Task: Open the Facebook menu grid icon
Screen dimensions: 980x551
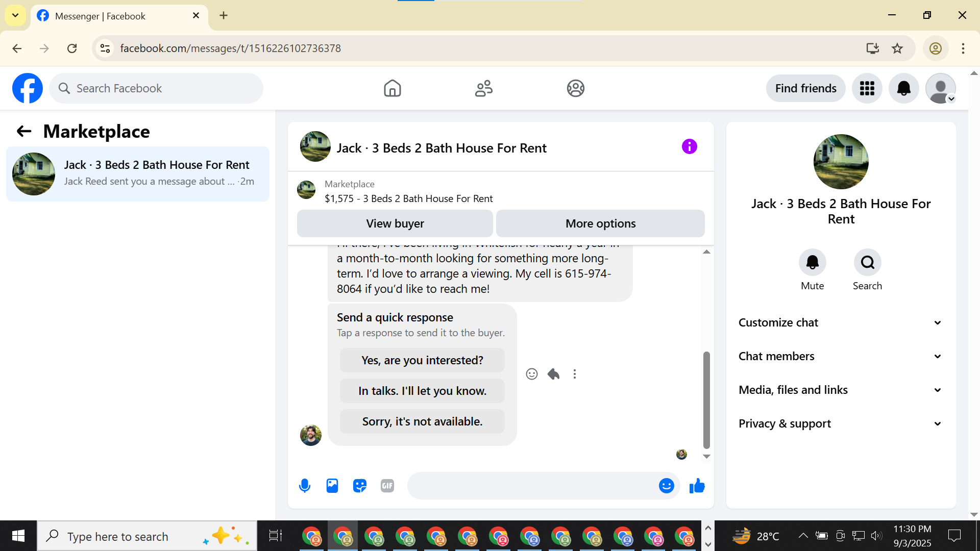Action: (867, 88)
